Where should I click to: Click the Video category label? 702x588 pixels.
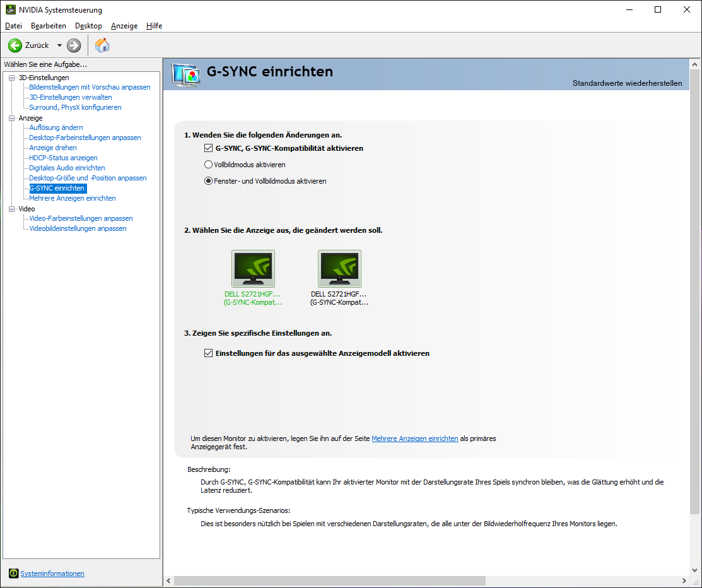click(x=27, y=209)
